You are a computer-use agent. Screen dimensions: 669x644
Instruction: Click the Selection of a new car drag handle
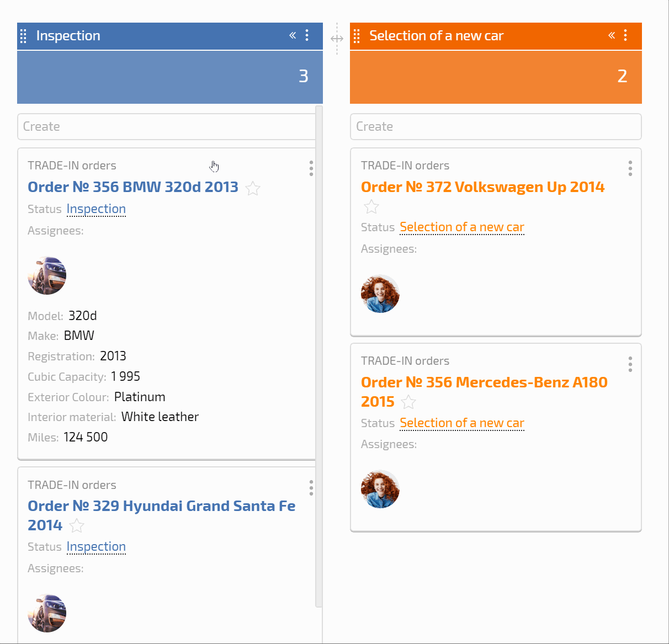[x=357, y=36]
